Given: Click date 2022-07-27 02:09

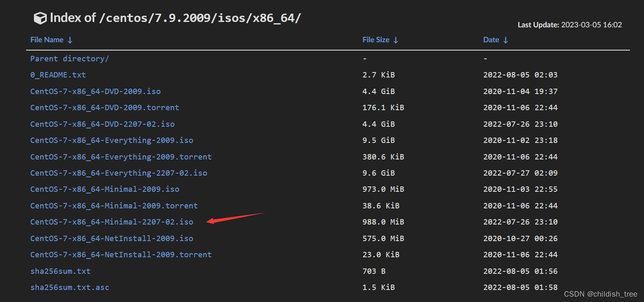Looking at the screenshot, I should (520, 173).
